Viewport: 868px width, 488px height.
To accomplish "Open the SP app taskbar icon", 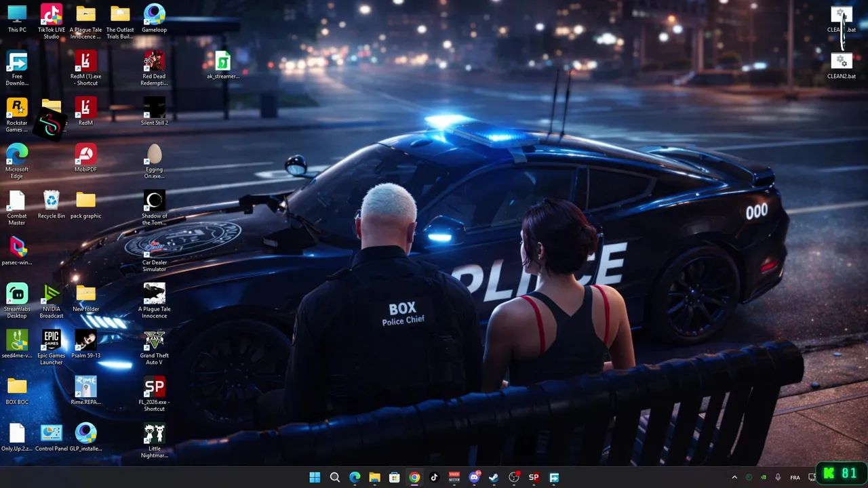I will click(x=534, y=477).
